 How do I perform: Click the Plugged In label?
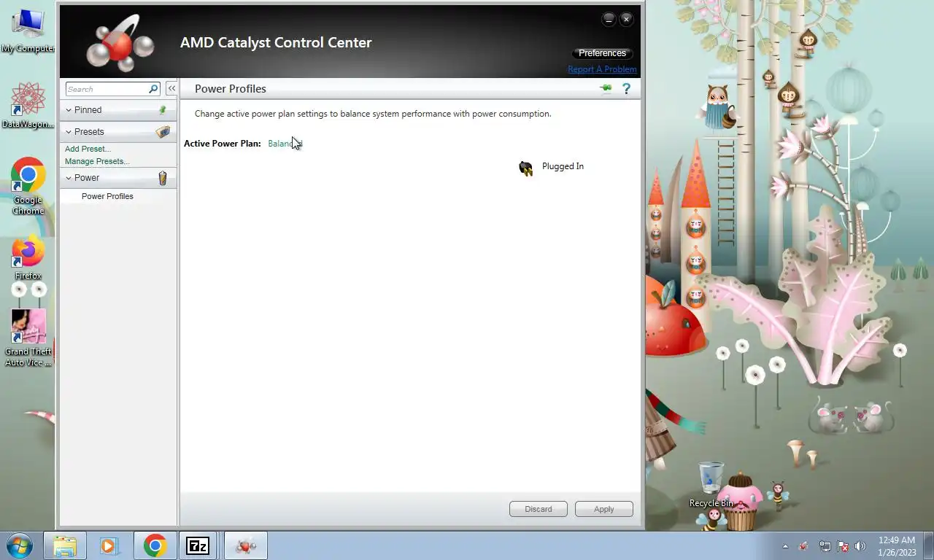[x=563, y=166]
